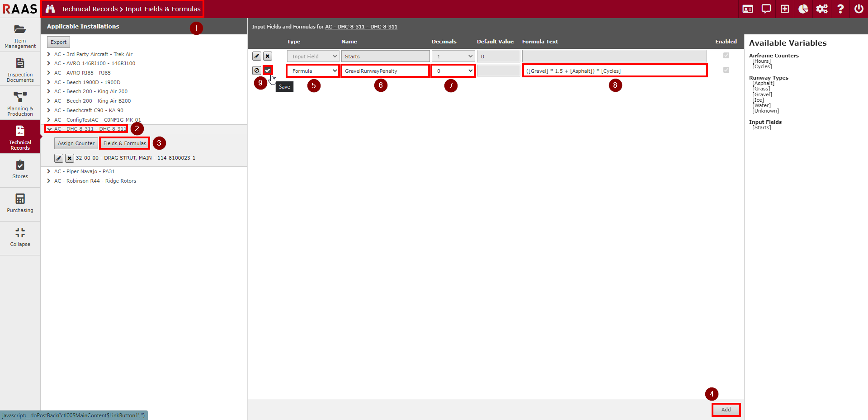Open Stores in the sidebar menu
Image resolution: width=868 pixels, height=420 pixels.
20,170
